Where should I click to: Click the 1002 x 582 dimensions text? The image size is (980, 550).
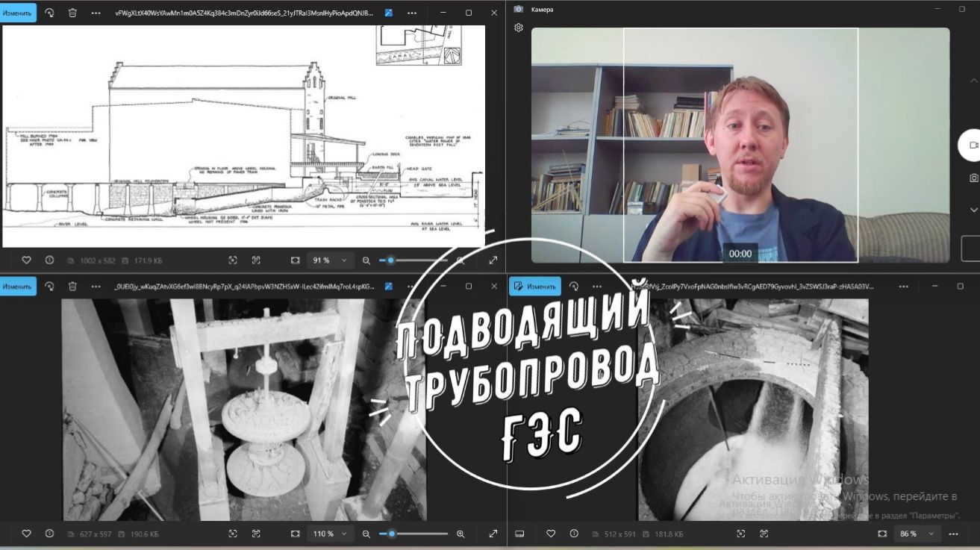(97, 260)
